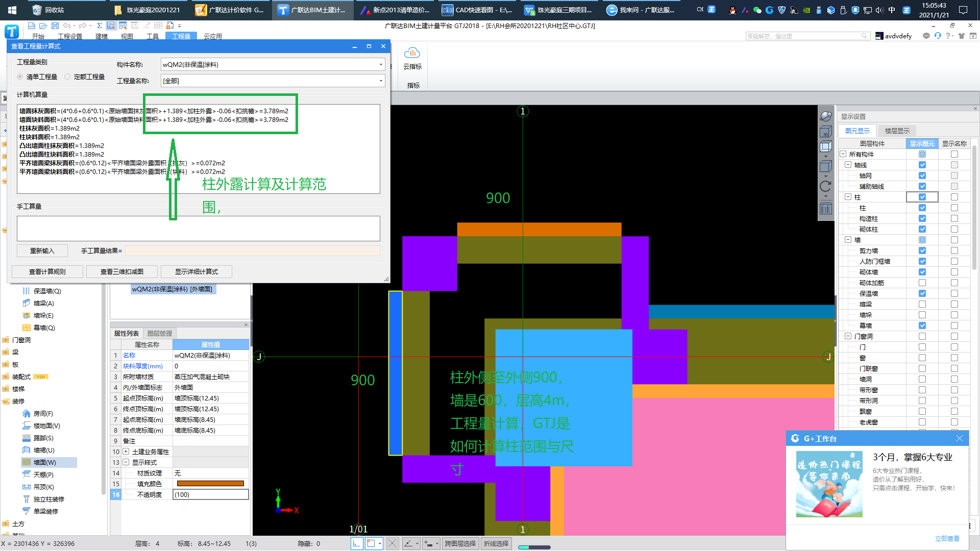Click the 显示详细计算式 button

point(197,271)
